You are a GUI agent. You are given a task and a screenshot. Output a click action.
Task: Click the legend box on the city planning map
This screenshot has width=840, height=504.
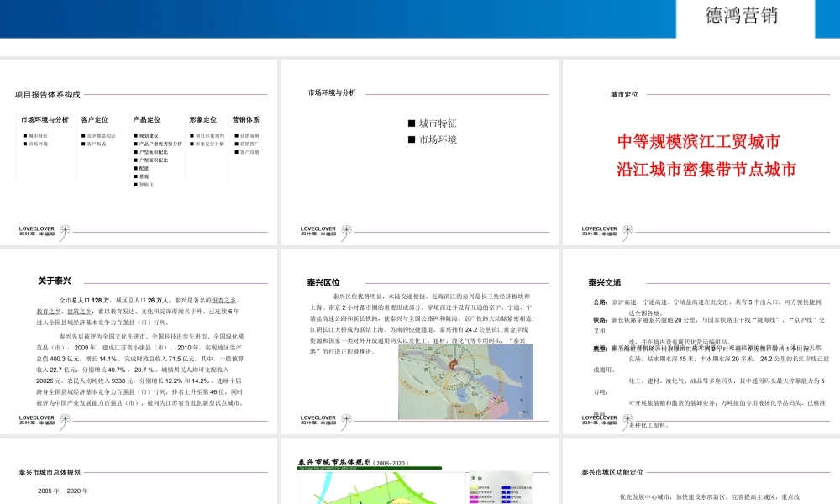[x=501, y=488]
